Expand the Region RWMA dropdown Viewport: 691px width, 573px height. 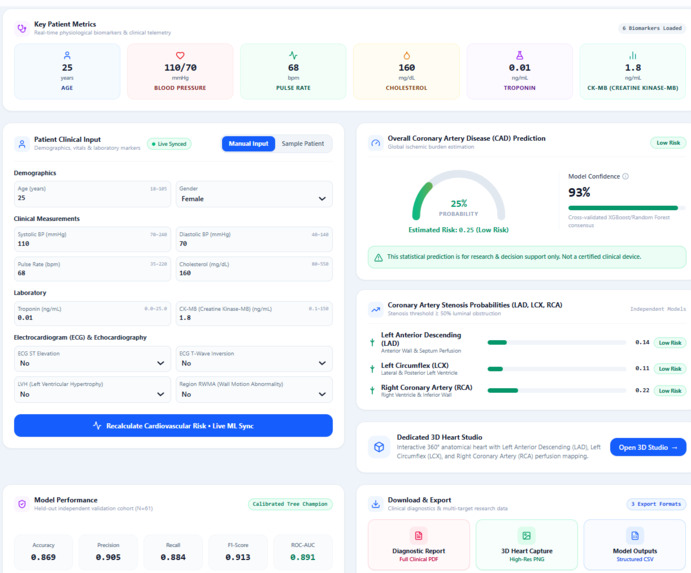point(254,389)
